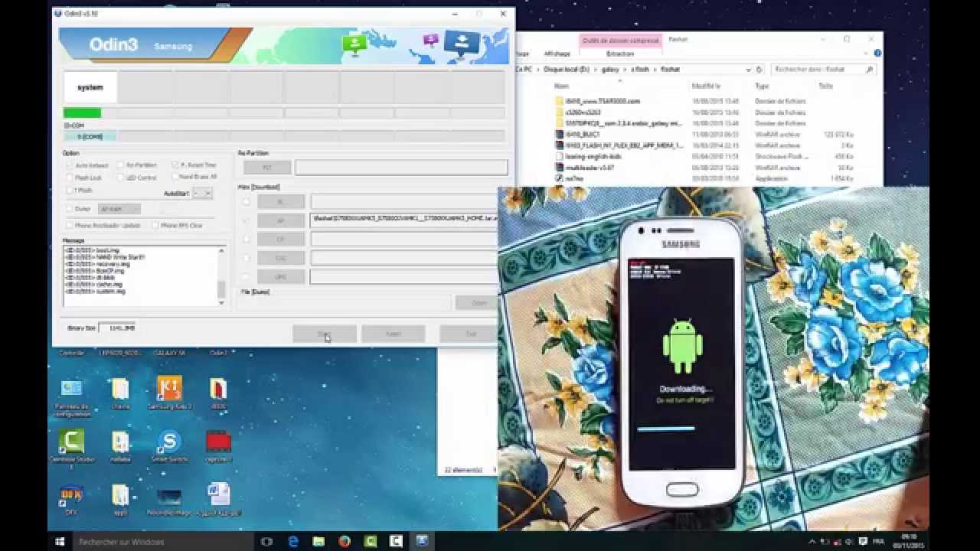Screen dimensions: 980x551
Task: Click the AP firmware path field
Action: 405,220
